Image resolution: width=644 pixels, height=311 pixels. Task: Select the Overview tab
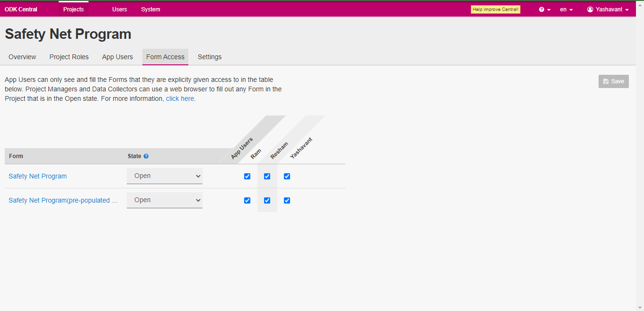tap(22, 57)
